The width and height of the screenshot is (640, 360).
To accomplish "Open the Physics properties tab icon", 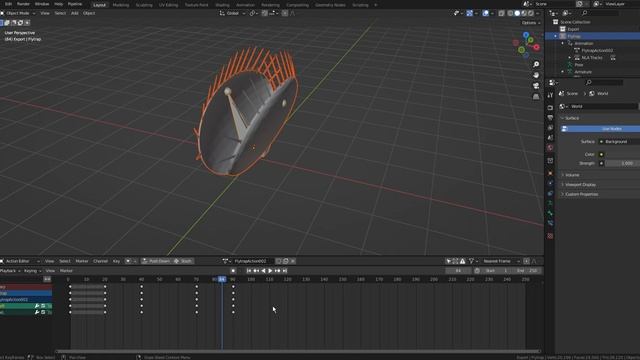I will coord(550,183).
